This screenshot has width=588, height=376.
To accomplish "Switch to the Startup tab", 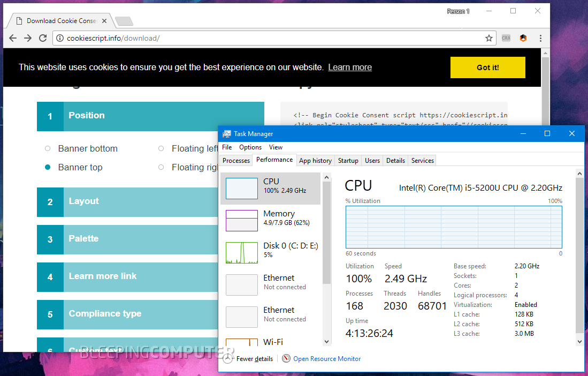I will [x=348, y=161].
